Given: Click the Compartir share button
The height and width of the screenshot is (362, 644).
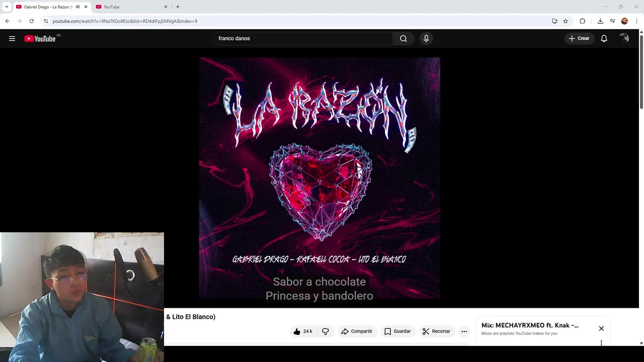Looking at the screenshot, I should [357, 331].
